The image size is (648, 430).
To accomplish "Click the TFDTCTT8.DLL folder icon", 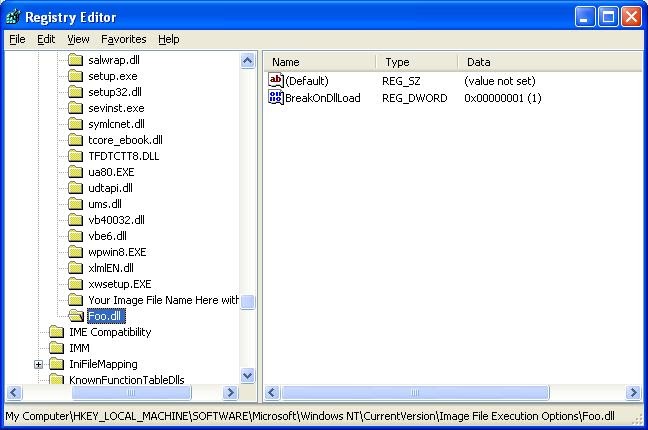I will [x=75, y=156].
